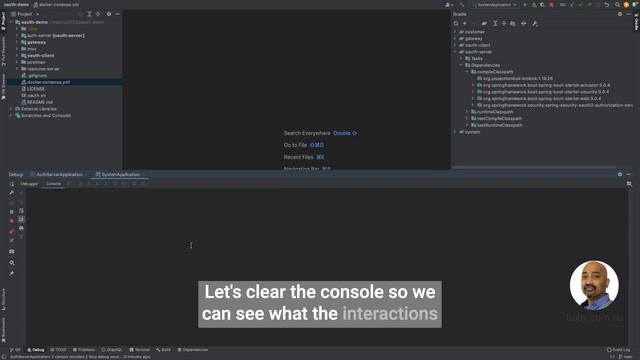This screenshot has height=360, width=640.
Task: Add a Gradle project with plus icon
Action: tap(464, 24)
